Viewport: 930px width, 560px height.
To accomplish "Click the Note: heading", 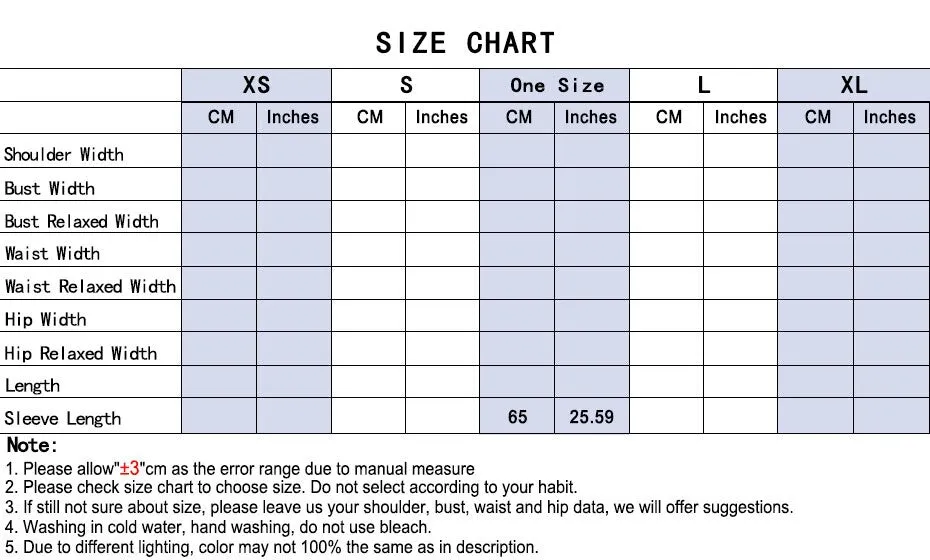I will click(32, 445).
